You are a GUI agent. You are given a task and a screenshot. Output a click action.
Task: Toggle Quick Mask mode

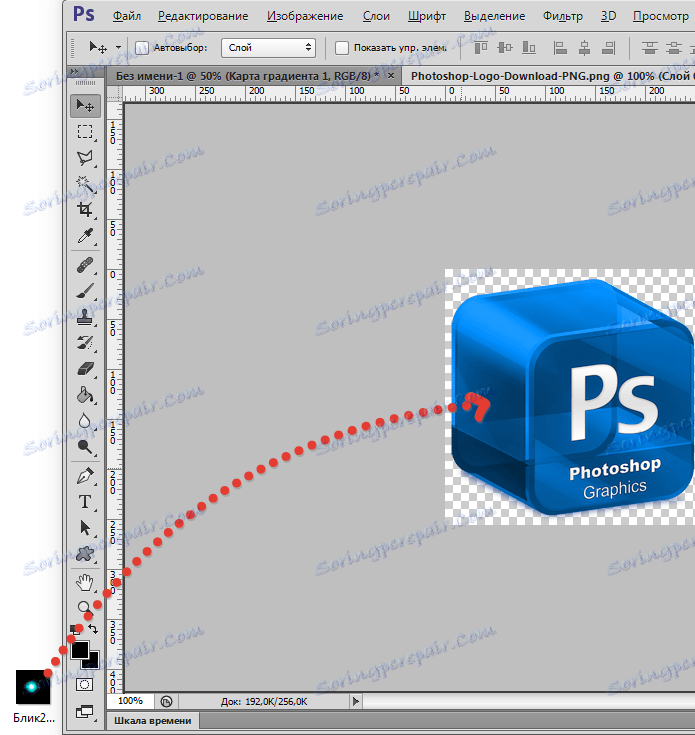click(x=85, y=685)
